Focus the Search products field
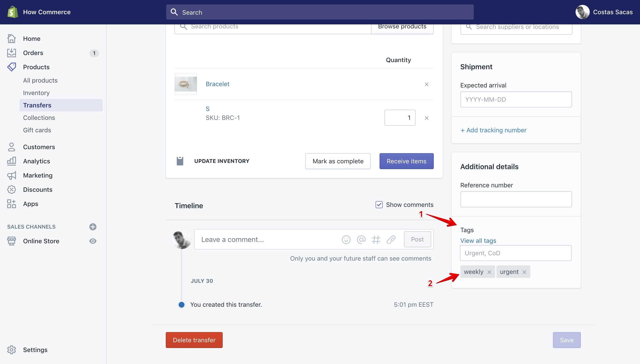This screenshot has height=364, width=640. 273,29
